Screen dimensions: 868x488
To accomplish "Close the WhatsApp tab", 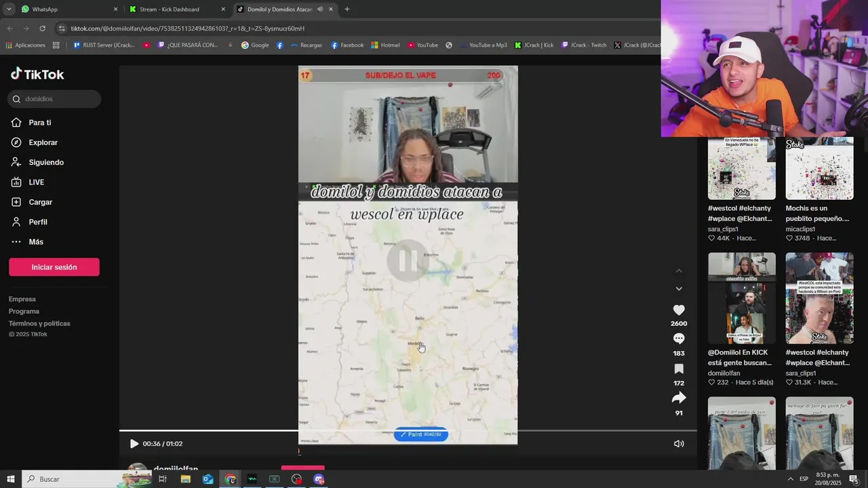I will (x=115, y=9).
